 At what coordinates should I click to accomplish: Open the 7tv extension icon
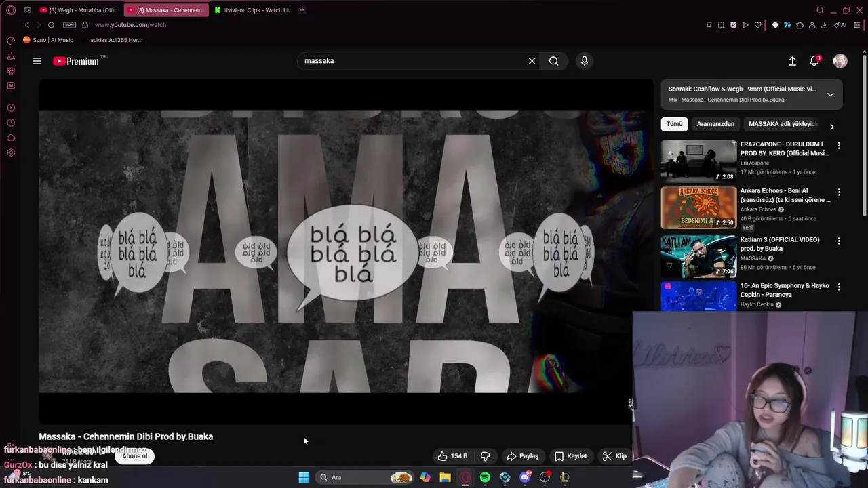pos(787,25)
